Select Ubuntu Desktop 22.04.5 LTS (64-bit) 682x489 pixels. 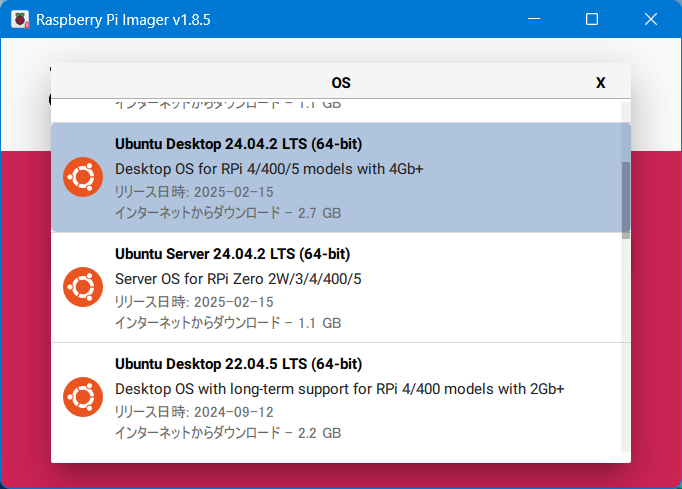point(336,398)
